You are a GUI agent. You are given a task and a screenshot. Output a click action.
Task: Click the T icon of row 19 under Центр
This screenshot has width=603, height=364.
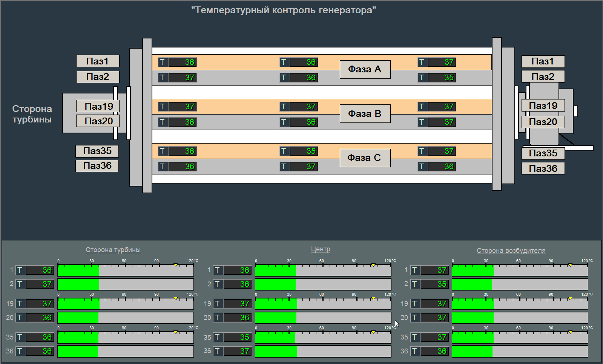218,304
